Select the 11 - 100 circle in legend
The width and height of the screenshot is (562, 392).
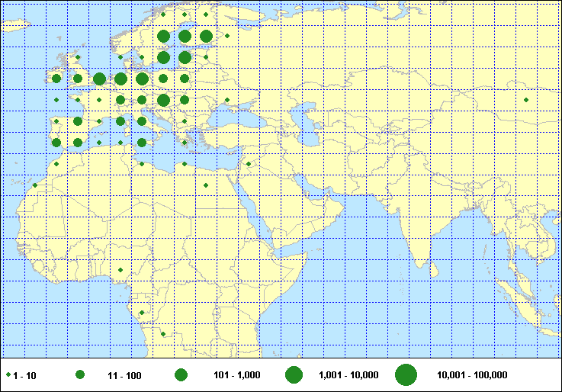[x=80, y=375]
